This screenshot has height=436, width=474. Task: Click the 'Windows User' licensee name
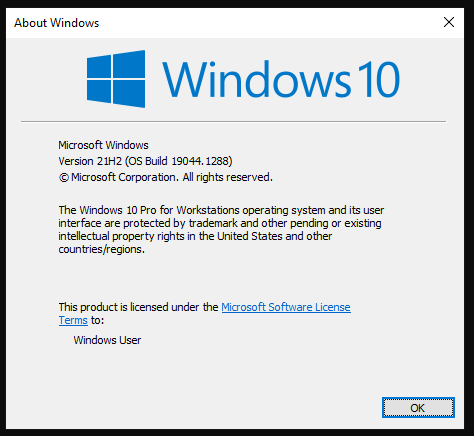click(107, 340)
